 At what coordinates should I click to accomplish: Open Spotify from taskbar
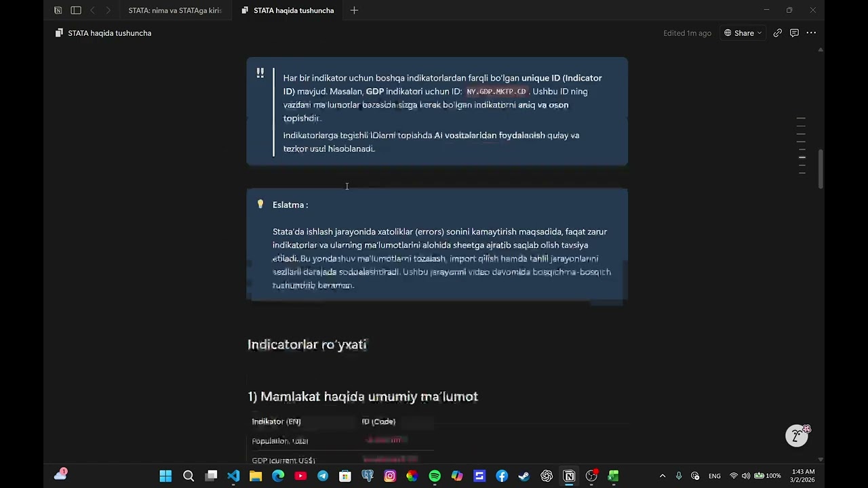435,476
